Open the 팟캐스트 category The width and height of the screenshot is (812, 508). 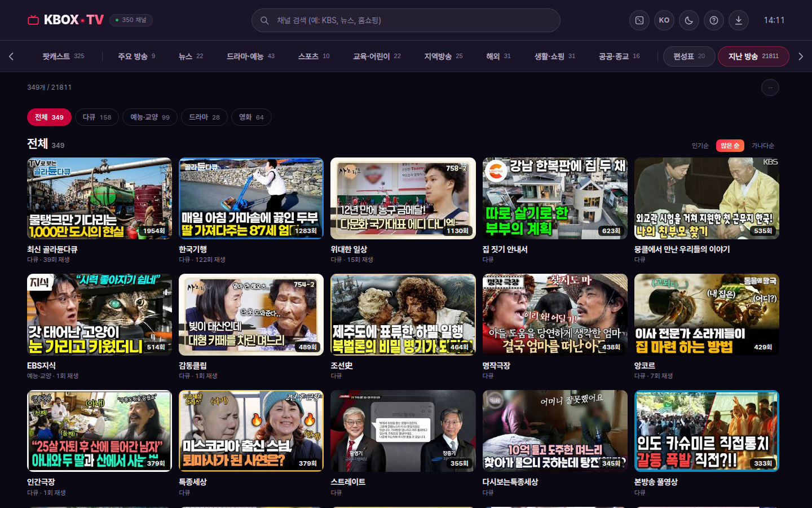(63, 56)
